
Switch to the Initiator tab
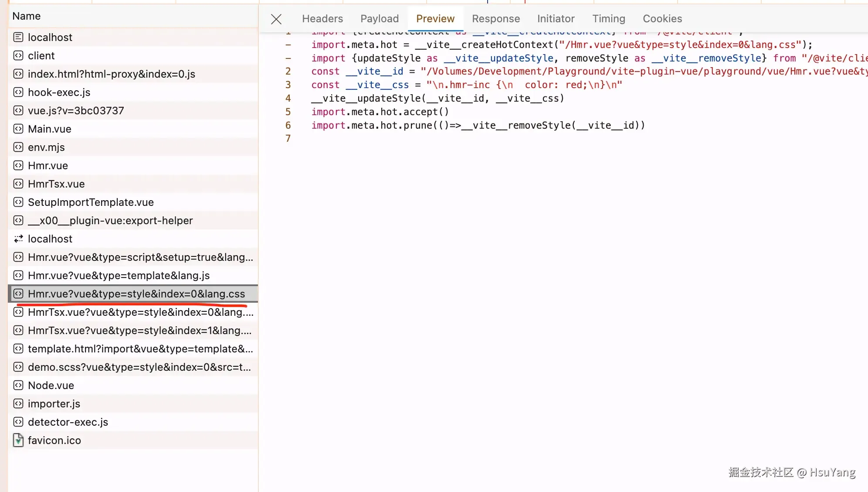[556, 19]
